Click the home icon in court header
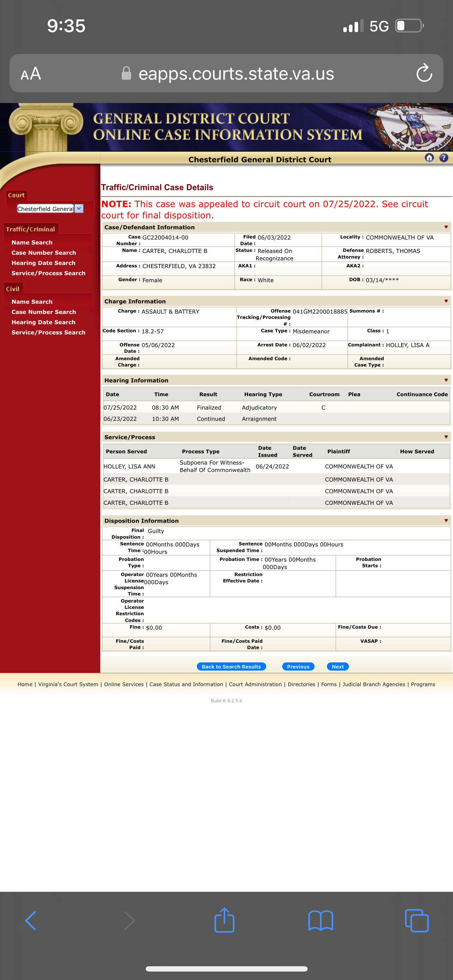 point(429,158)
